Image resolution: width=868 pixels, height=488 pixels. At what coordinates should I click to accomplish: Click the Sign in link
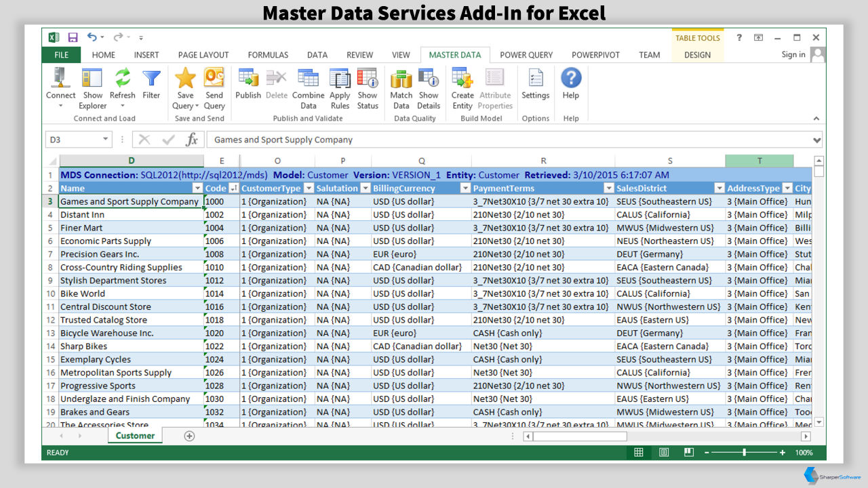[793, 54]
